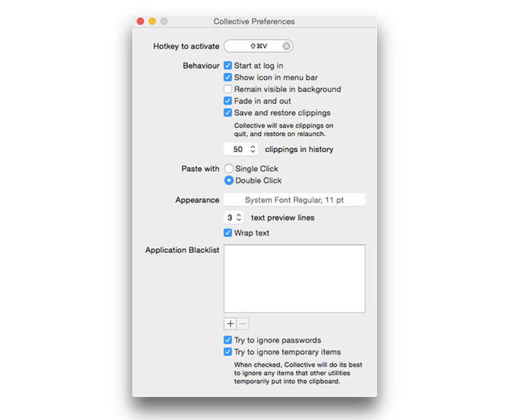Image resolution: width=514 pixels, height=420 pixels.
Task: Select Single Click paste option
Action: (229, 169)
